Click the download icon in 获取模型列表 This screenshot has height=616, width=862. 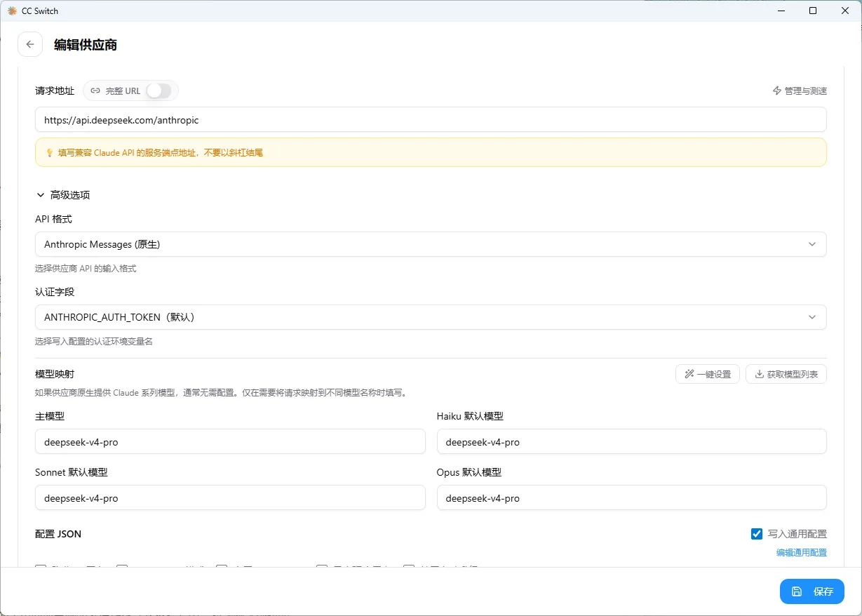[x=759, y=374]
